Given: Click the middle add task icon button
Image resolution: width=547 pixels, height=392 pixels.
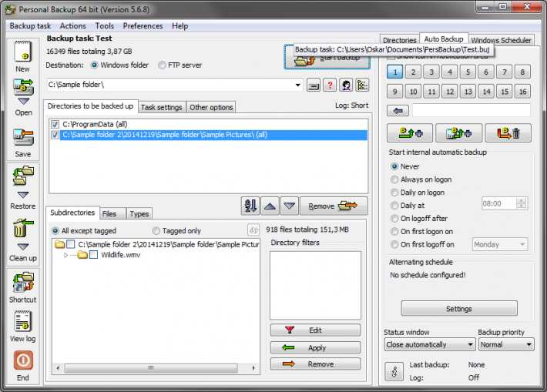Looking at the screenshot, I should [x=459, y=133].
